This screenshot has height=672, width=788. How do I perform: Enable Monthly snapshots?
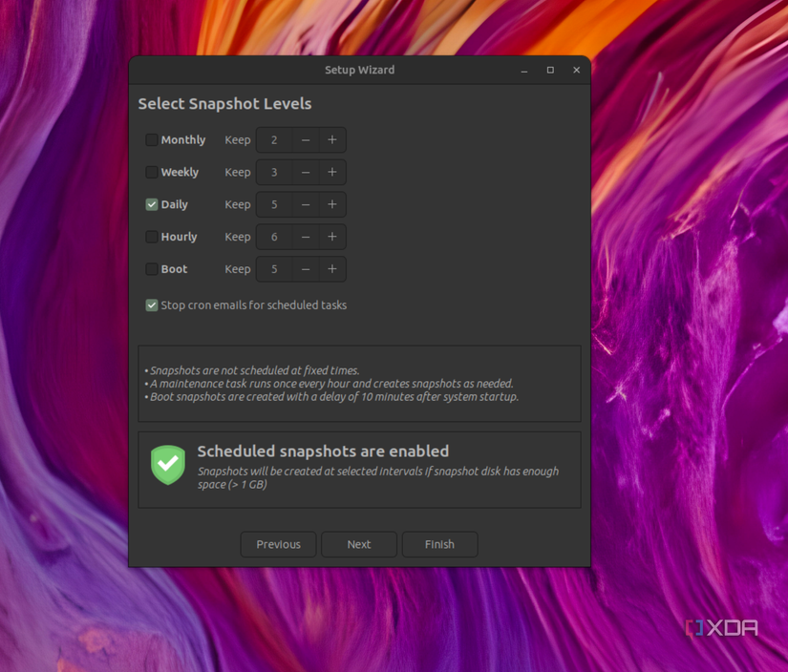coord(150,139)
